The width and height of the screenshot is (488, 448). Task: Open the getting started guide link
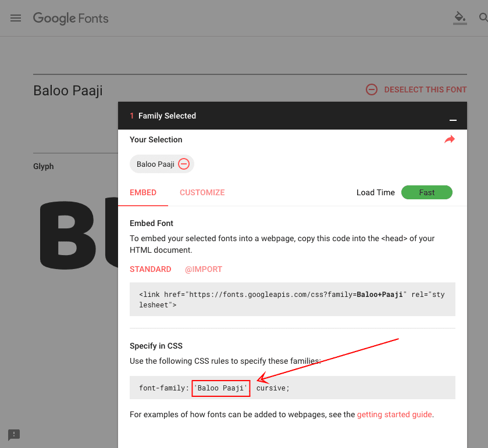[x=394, y=414]
